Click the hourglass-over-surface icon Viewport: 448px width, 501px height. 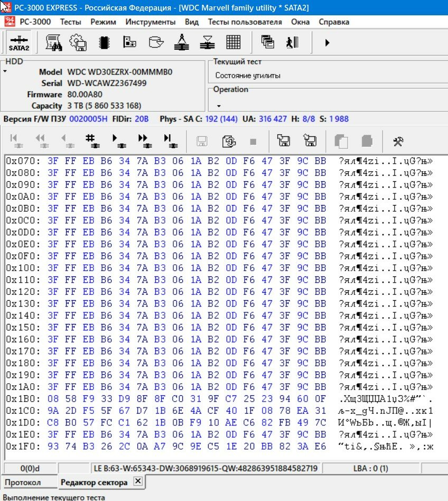(x=207, y=42)
